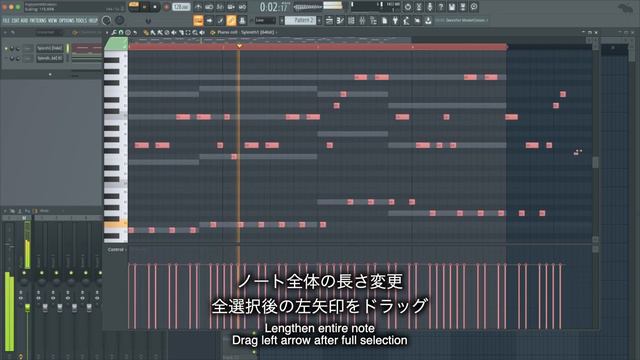Select the piano roll Select tool

point(188,32)
